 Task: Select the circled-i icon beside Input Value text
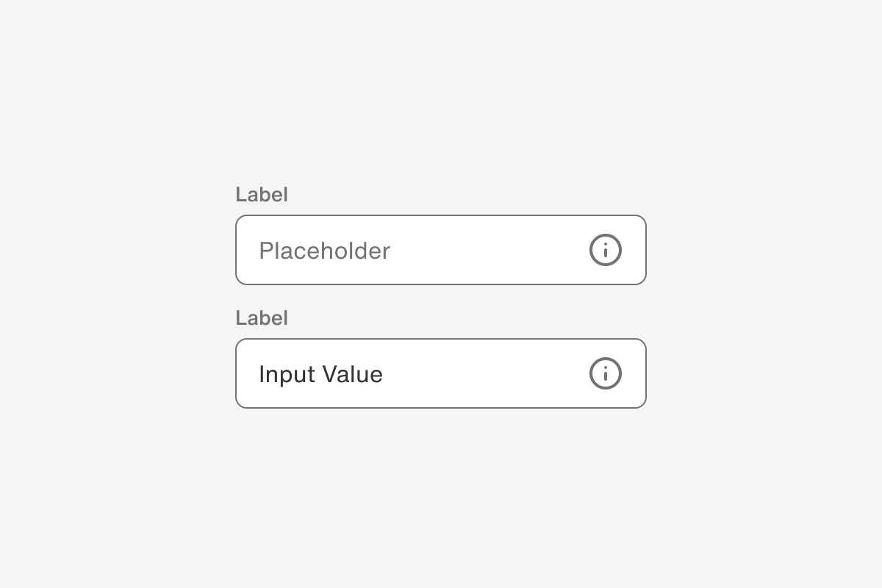point(605,373)
